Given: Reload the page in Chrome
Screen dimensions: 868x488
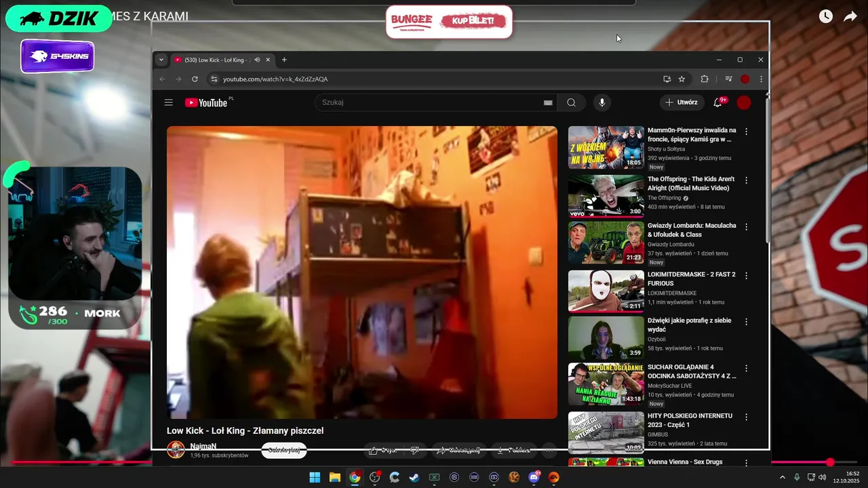Looking at the screenshot, I should tap(195, 79).
